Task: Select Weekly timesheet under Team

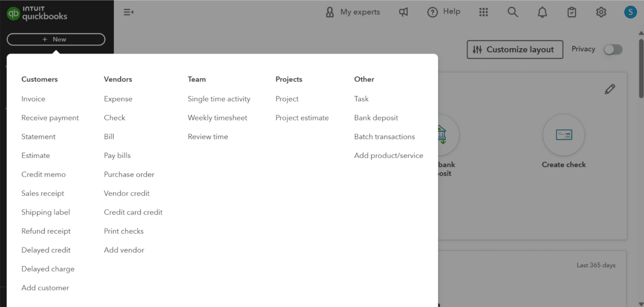Action: pos(217,118)
